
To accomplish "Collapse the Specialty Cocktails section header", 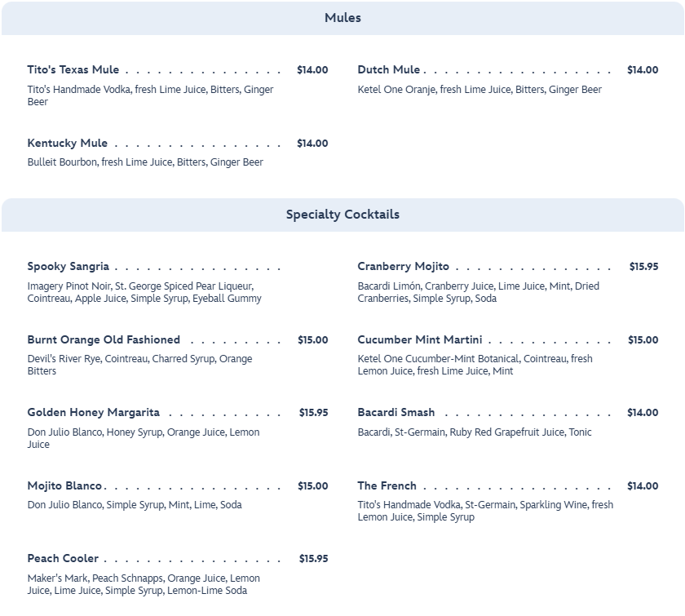I will [x=342, y=215].
